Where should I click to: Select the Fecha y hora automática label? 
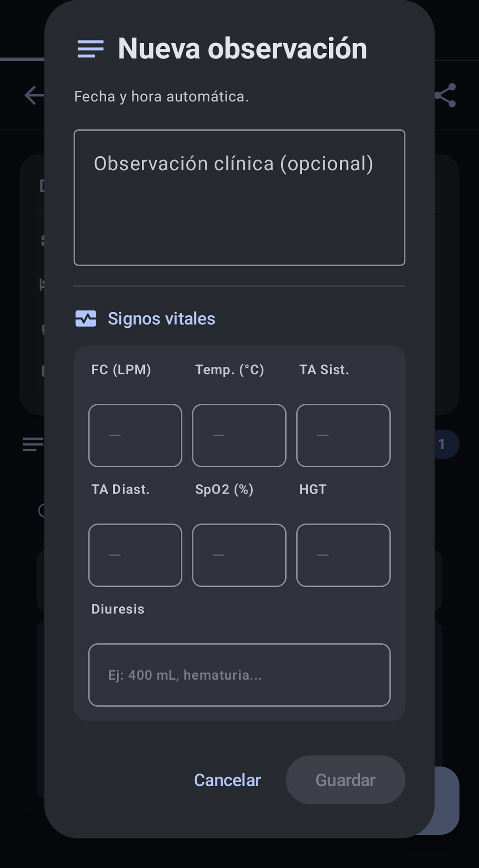point(161,96)
